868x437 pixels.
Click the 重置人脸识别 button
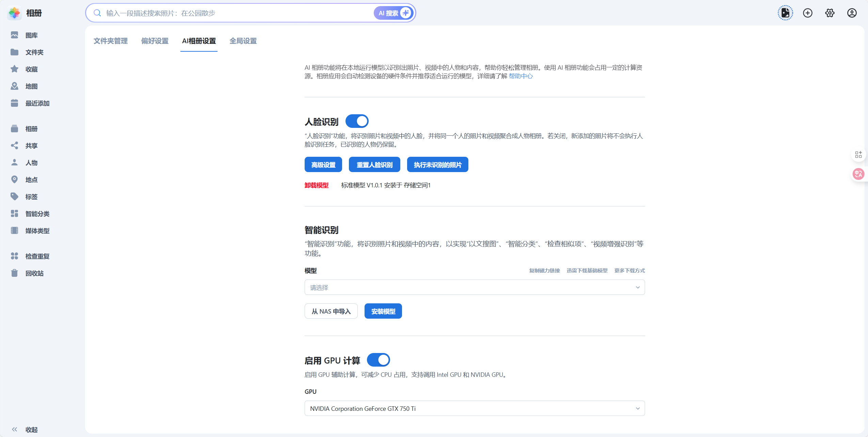click(x=374, y=165)
